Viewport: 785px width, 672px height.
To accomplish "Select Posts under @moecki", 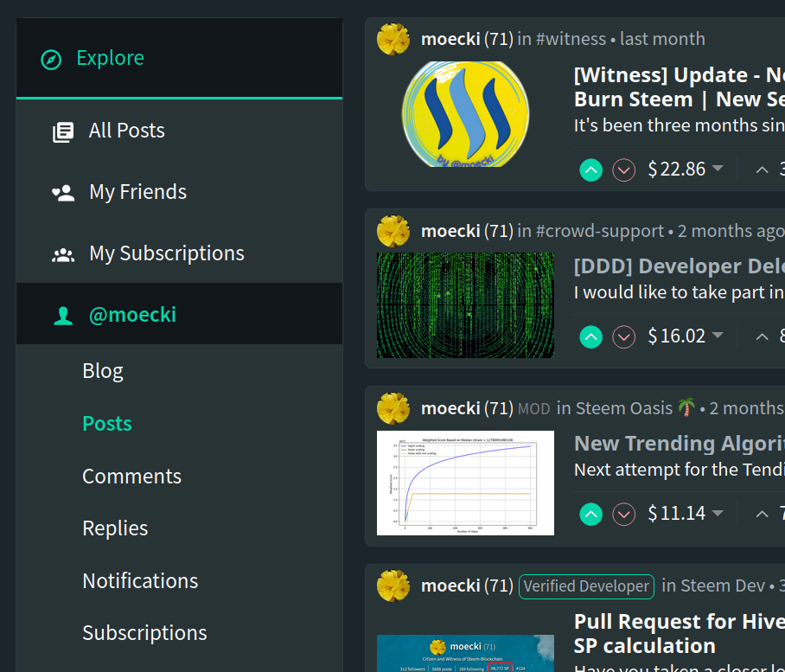I will 107,424.
